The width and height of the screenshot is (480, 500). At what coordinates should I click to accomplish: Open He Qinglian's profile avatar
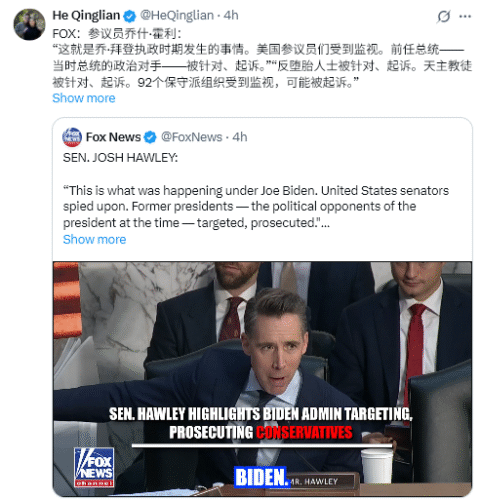tap(29, 25)
